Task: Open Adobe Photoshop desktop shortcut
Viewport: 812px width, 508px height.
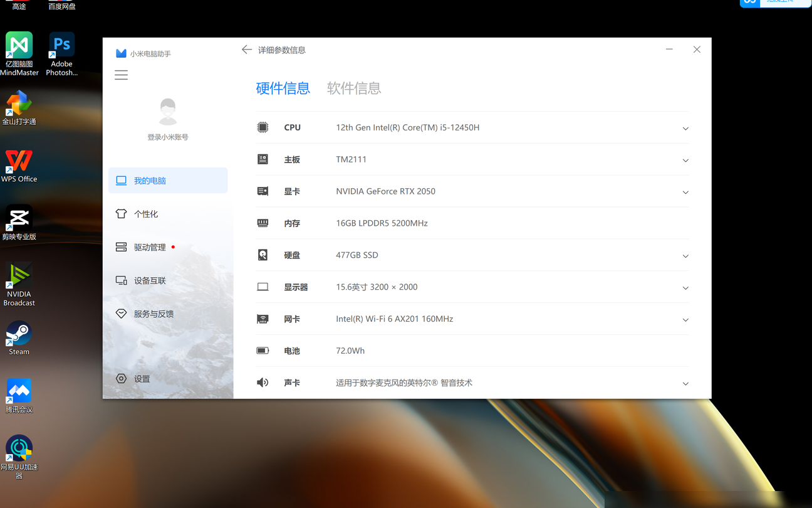Action: 61,54
